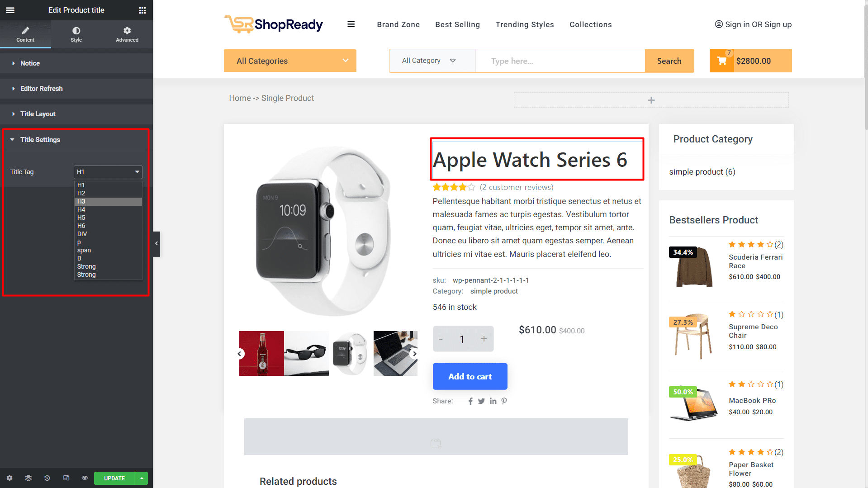This screenshot has width=868, height=488.
Task: Increase product quantity with plus button
Action: (484, 339)
